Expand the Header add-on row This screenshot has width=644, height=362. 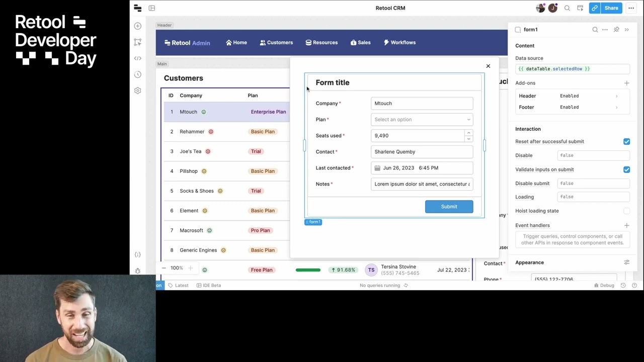click(x=572, y=96)
